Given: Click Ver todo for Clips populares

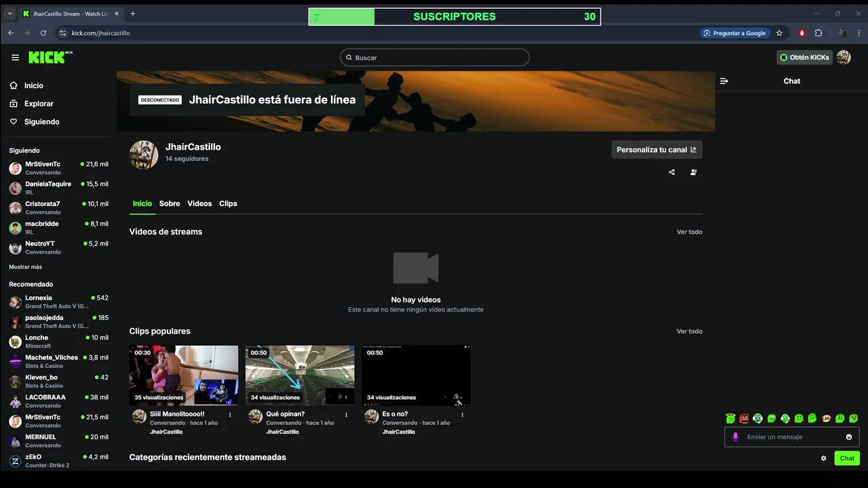Looking at the screenshot, I should click(x=690, y=331).
